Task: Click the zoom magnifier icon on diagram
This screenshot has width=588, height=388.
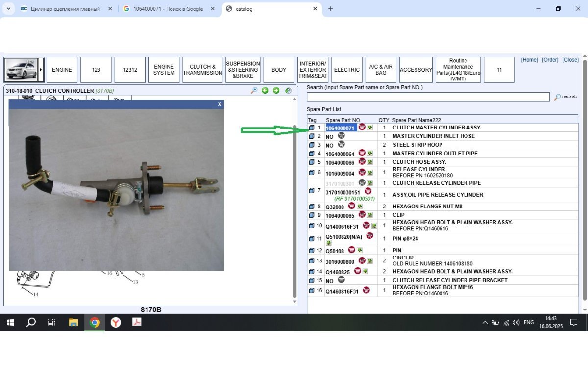Action: (x=254, y=90)
